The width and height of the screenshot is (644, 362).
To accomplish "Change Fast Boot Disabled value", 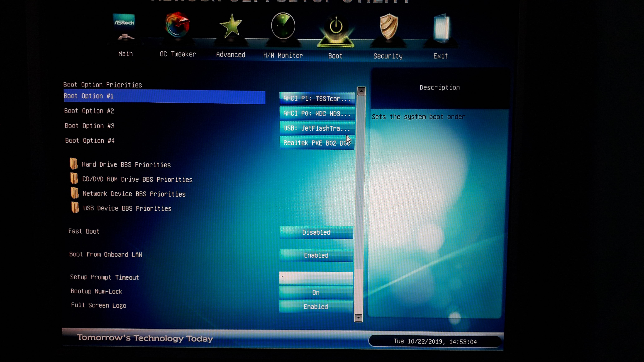I will [x=316, y=232].
